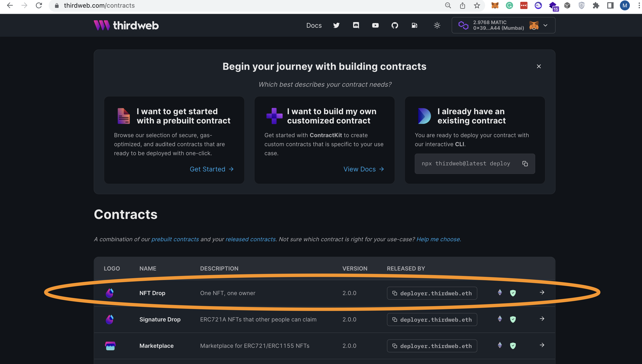Open NFT Drop with the row arrow
642x364 pixels.
(542, 292)
